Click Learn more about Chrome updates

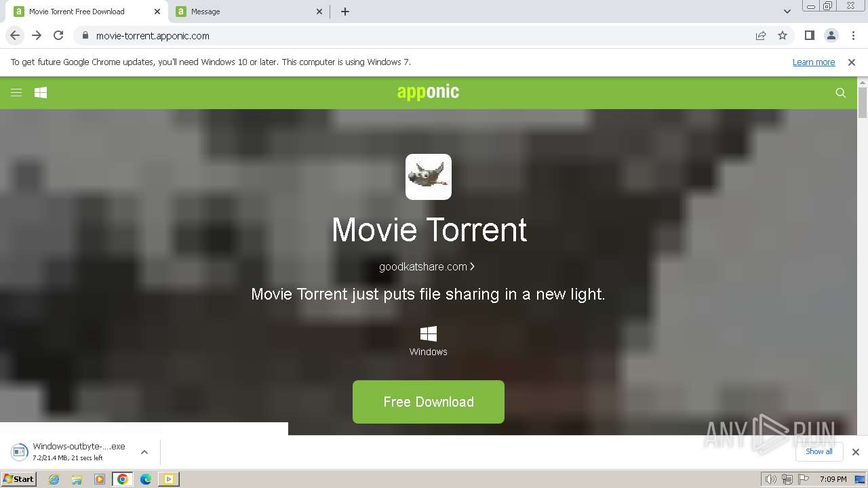(x=814, y=62)
